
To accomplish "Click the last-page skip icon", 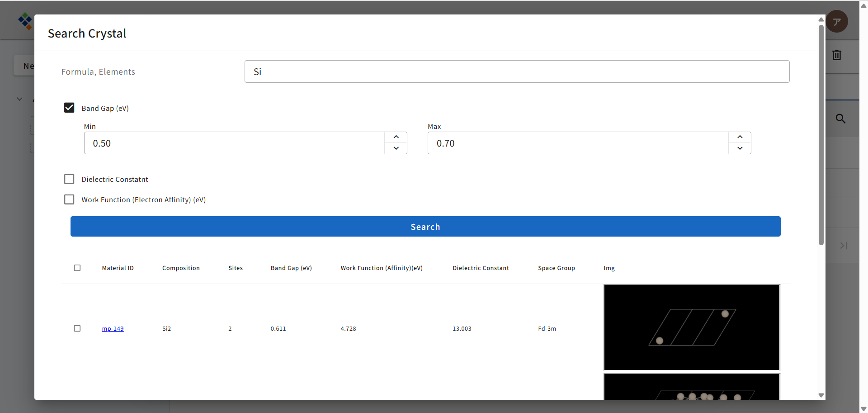I will coord(843,246).
